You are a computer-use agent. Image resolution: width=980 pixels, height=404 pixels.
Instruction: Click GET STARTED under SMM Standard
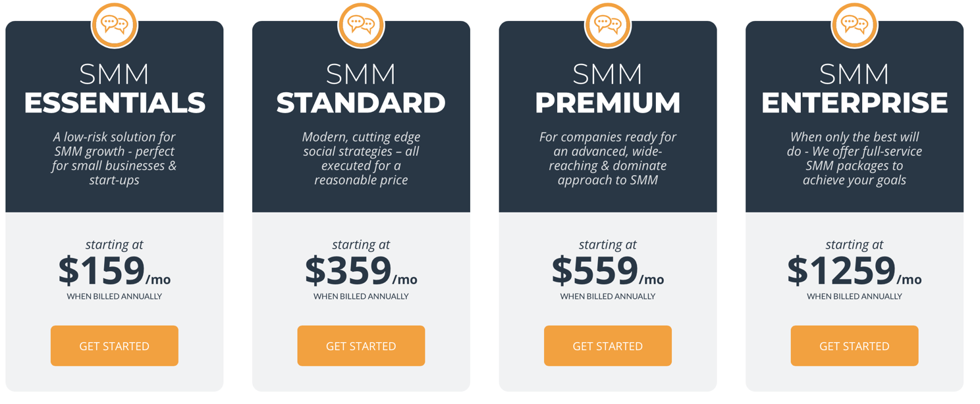(361, 345)
